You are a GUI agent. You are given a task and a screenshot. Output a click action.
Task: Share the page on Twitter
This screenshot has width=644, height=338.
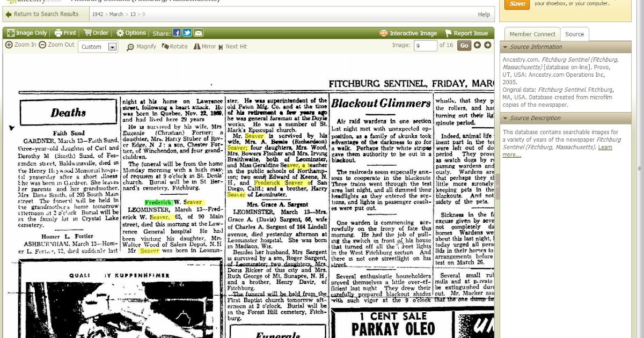[187, 33]
